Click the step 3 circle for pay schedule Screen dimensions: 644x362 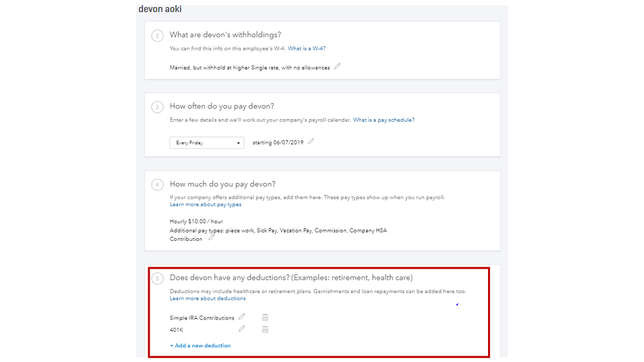click(x=157, y=107)
